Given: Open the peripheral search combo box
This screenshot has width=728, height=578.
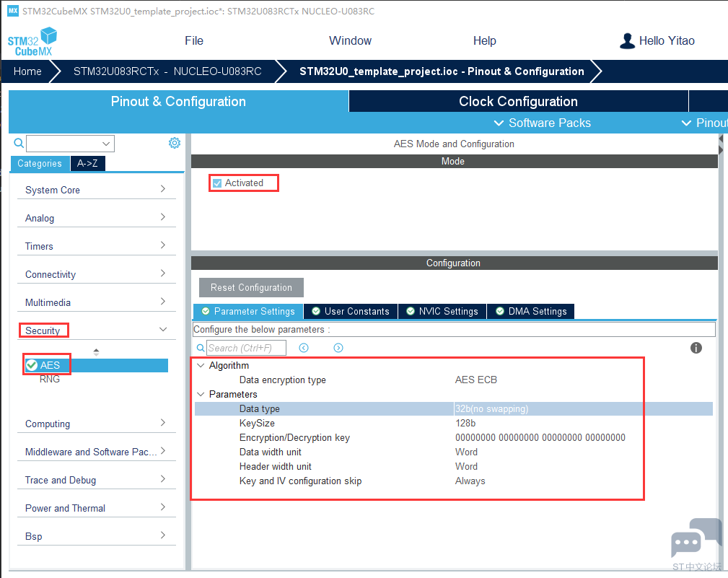Looking at the screenshot, I should coord(70,144).
